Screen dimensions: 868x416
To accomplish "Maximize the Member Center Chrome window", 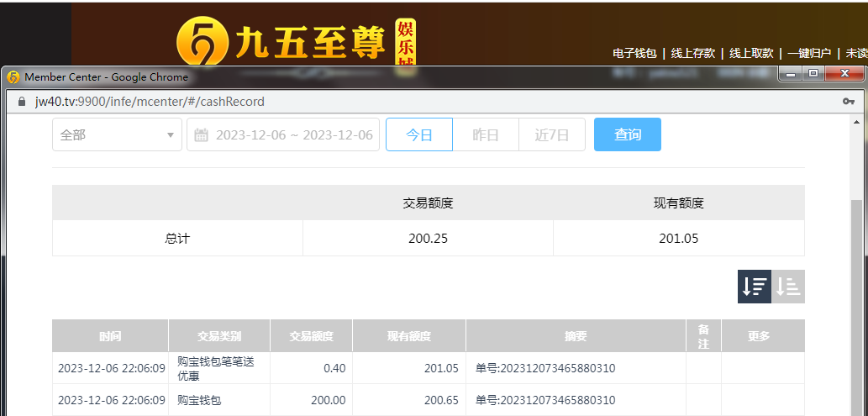I will (x=813, y=75).
